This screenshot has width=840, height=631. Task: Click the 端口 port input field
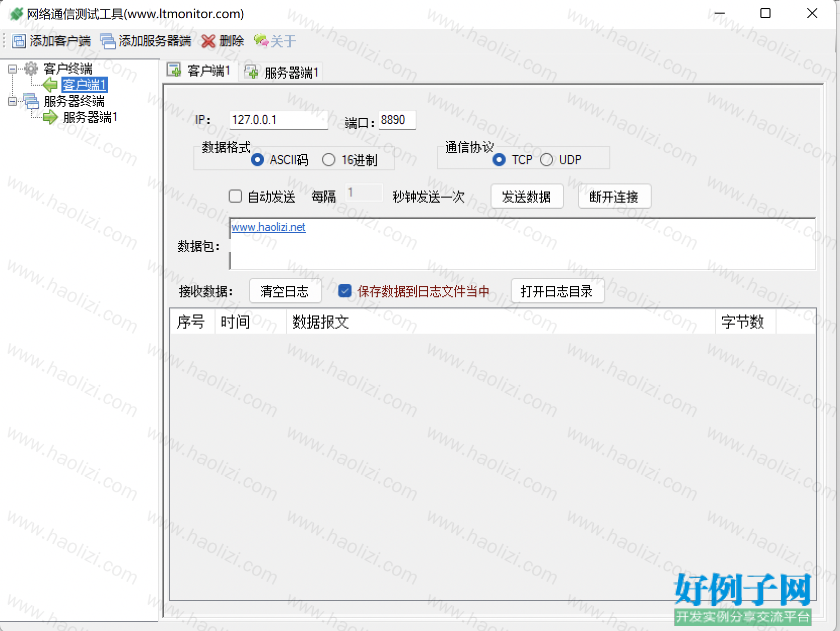click(x=397, y=120)
